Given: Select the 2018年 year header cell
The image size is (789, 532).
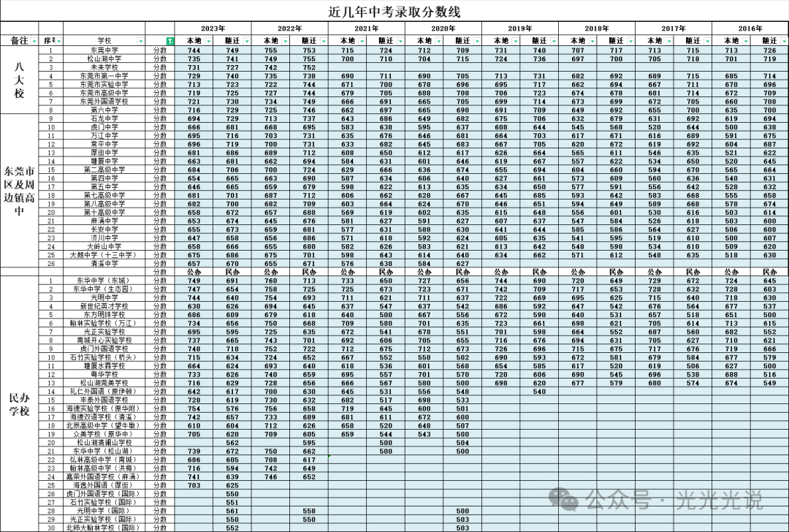Looking at the screenshot, I should point(597,28).
